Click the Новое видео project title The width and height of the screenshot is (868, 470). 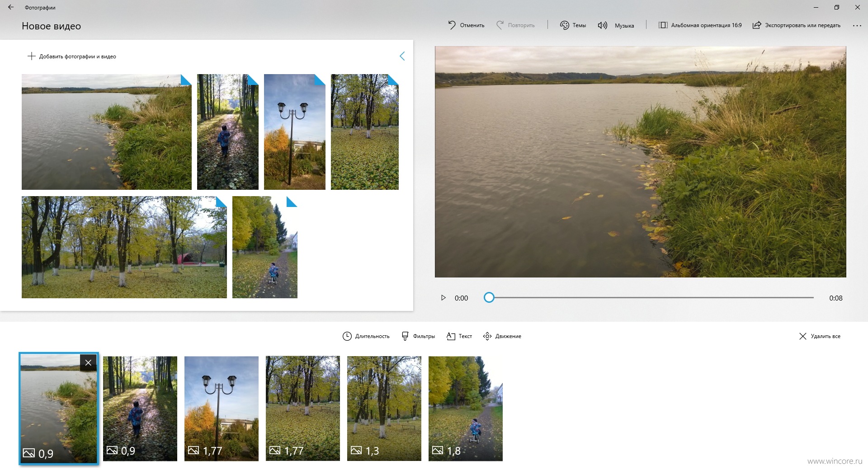pyautogui.click(x=52, y=26)
